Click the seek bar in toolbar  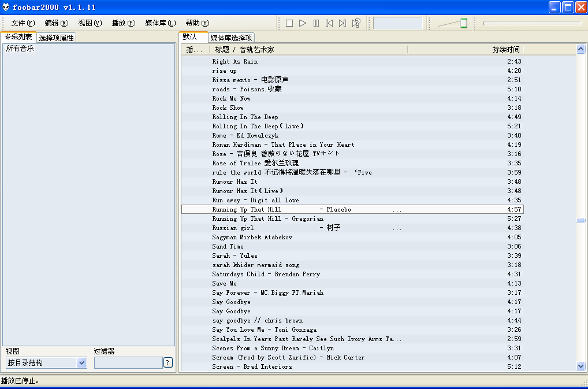pos(533,23)
